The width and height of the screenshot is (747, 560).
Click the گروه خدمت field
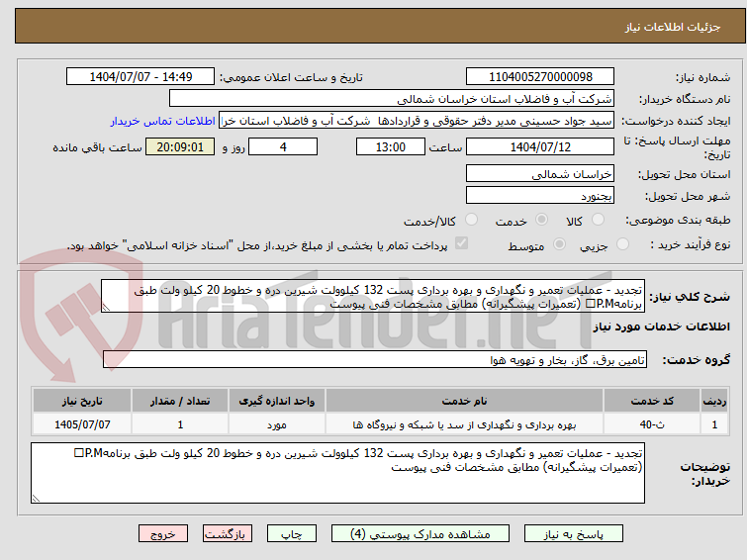[x=375, y=360]
